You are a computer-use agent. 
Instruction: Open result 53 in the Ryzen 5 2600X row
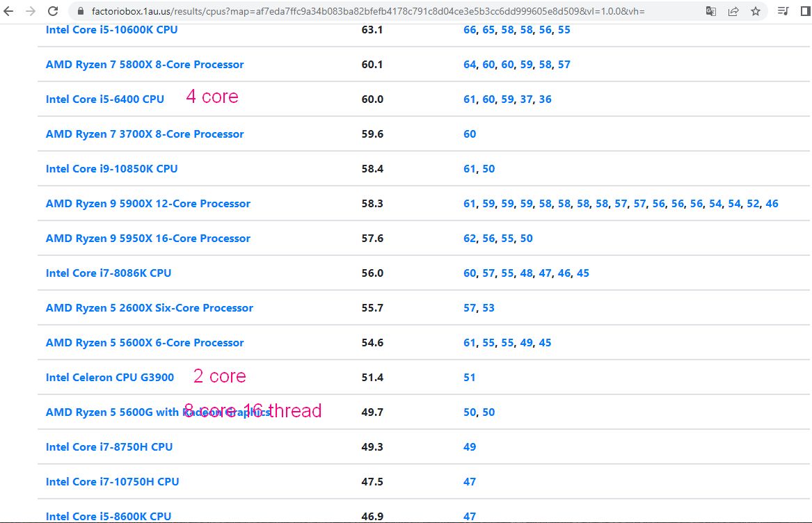coord(488,307)
